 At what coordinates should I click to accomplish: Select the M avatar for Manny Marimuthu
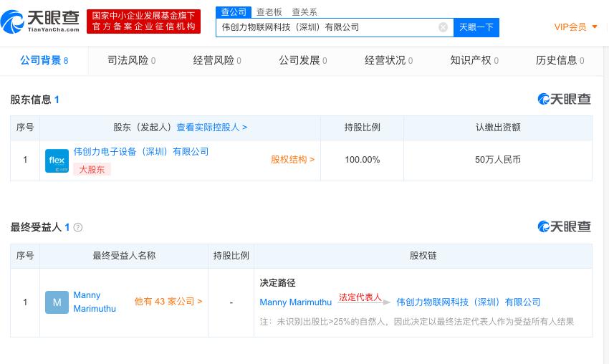(57, 302)
